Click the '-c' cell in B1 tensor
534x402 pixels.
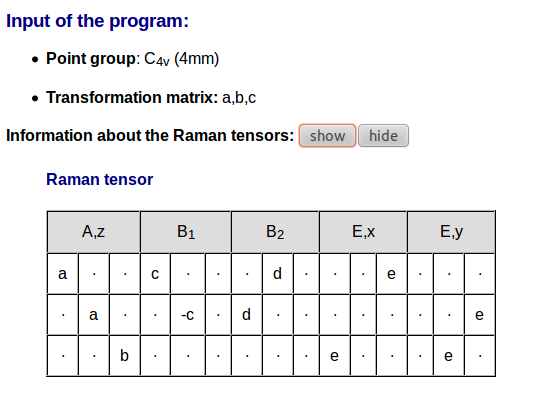(188, 314)
